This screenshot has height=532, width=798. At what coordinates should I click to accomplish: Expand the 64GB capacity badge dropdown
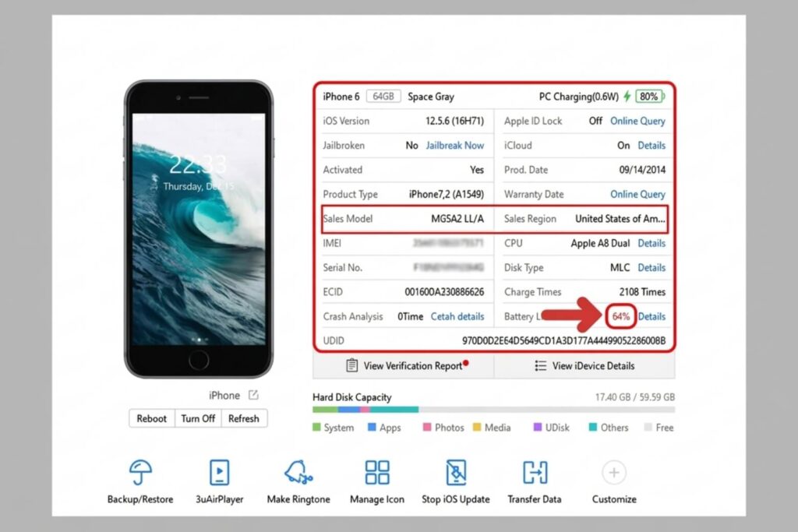383,96
